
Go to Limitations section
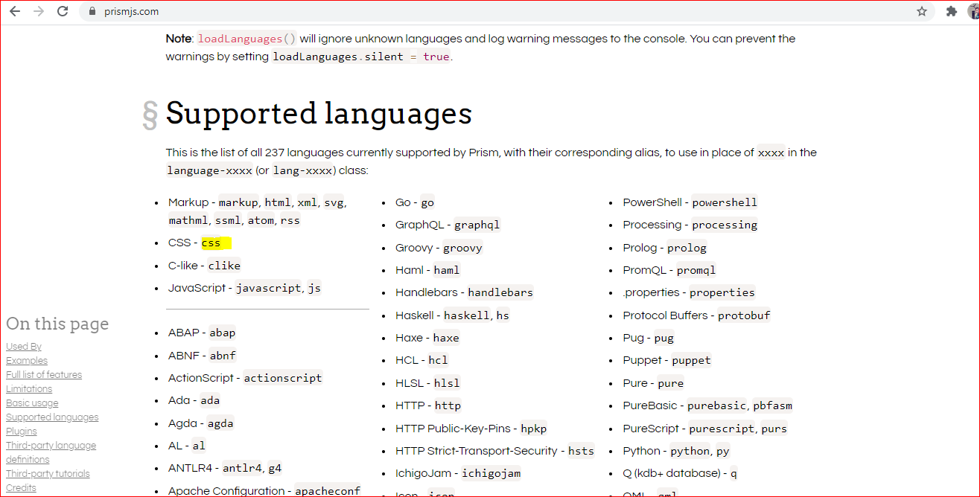[29, 389]
